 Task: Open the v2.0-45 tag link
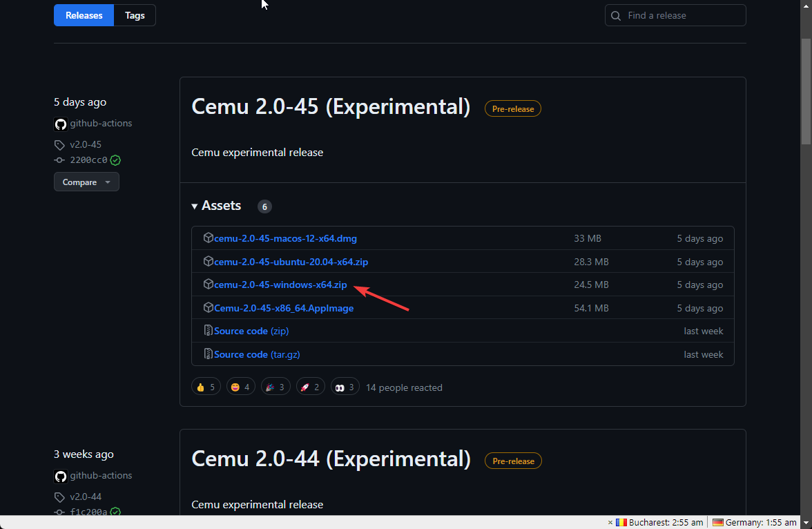[x=86, y=144]
